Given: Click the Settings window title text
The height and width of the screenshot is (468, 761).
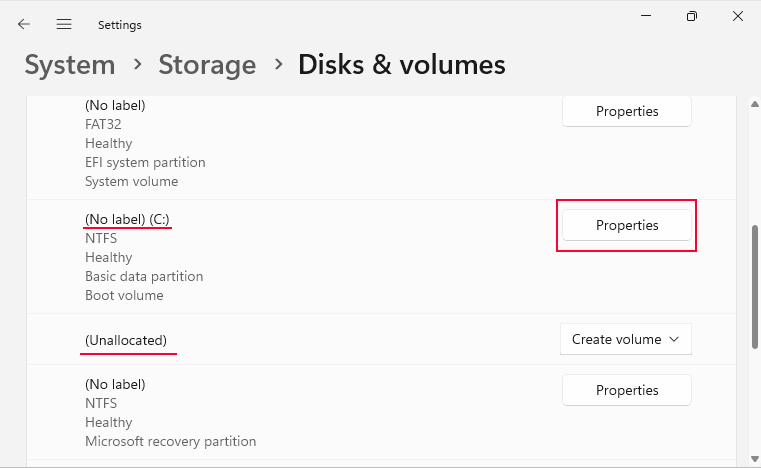Looking at the screenshot, I should 120,24.
